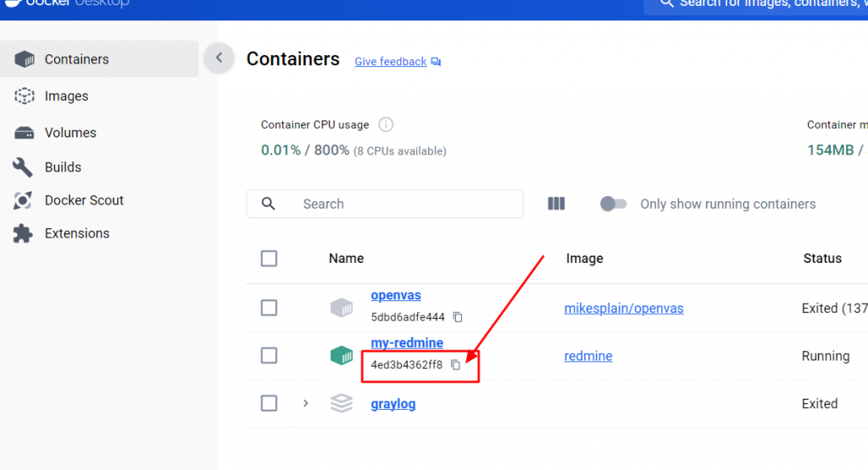Sort by the Name column header
The height and width of the screenshot is (470, 868).
tap(347, 258)
